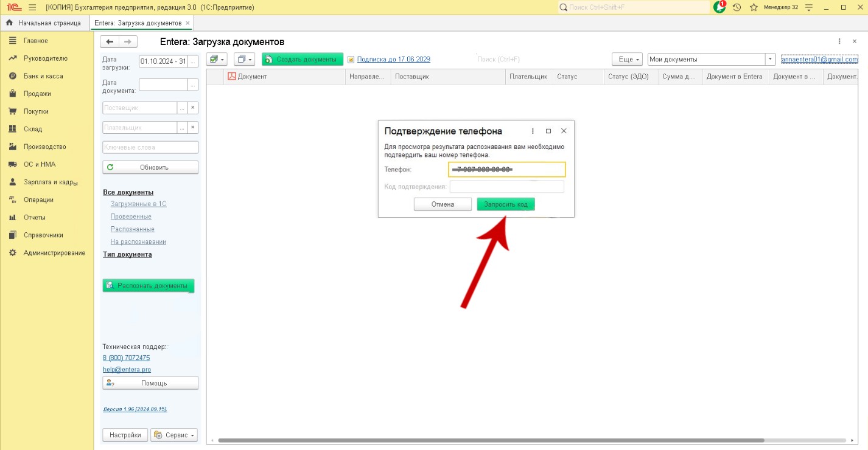Click the Покупки cart icon

pos(12,111)
